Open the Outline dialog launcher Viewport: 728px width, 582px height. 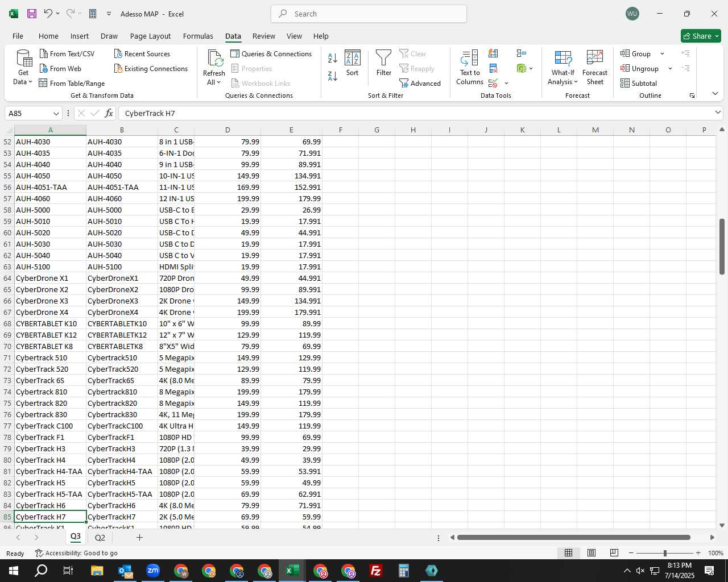click(692, 95)
